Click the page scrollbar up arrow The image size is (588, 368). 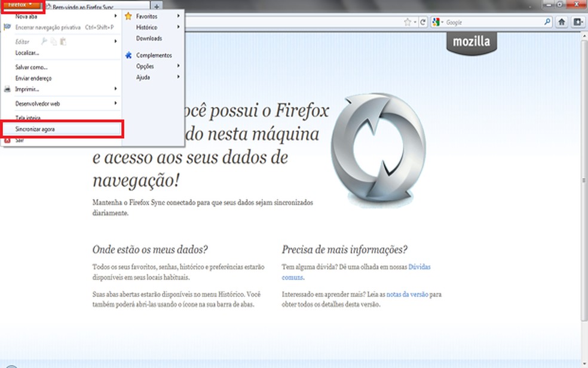[584, 36]
